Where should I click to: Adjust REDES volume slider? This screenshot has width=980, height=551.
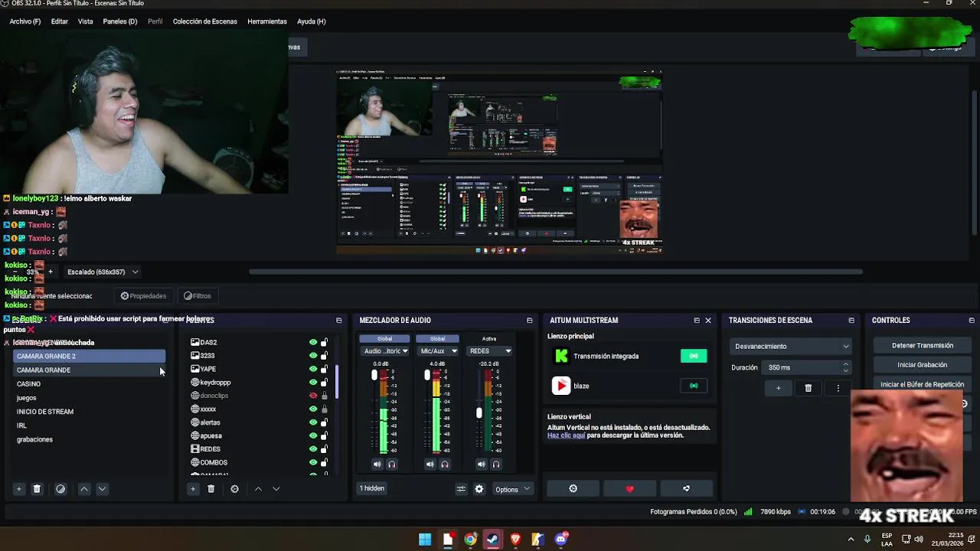[479, 413]
